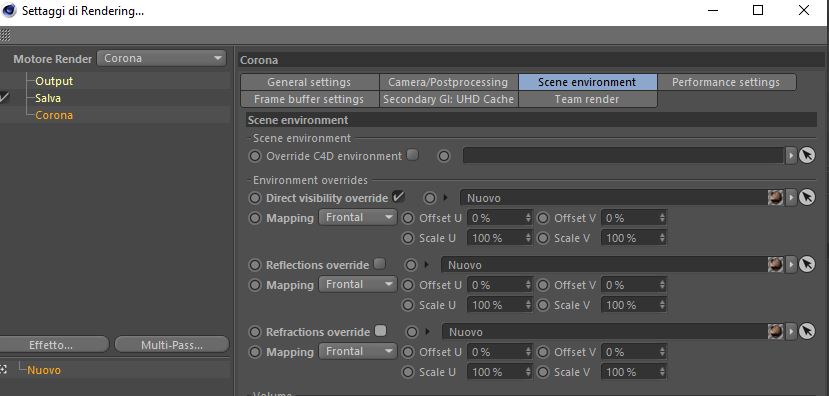Click the picker arrow icon for Reflections override
Screen dimensions: 829x396
(x=807, y=264)
